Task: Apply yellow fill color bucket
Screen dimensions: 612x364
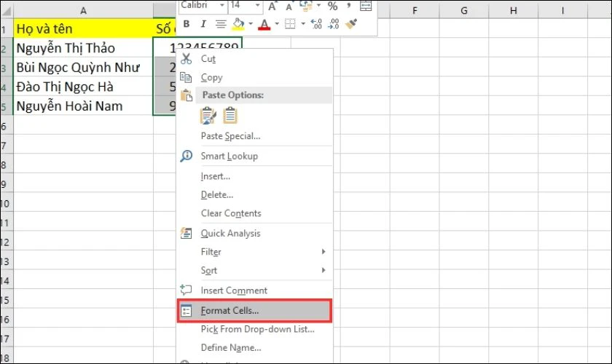Action: 238,24
